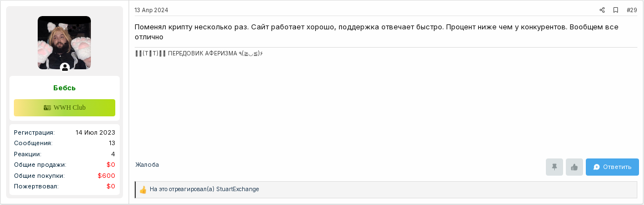Click the 13 Апр 2024 post date
Image resolution: width=644 pixels, height=205 pixels.
[x=151, y=11]
